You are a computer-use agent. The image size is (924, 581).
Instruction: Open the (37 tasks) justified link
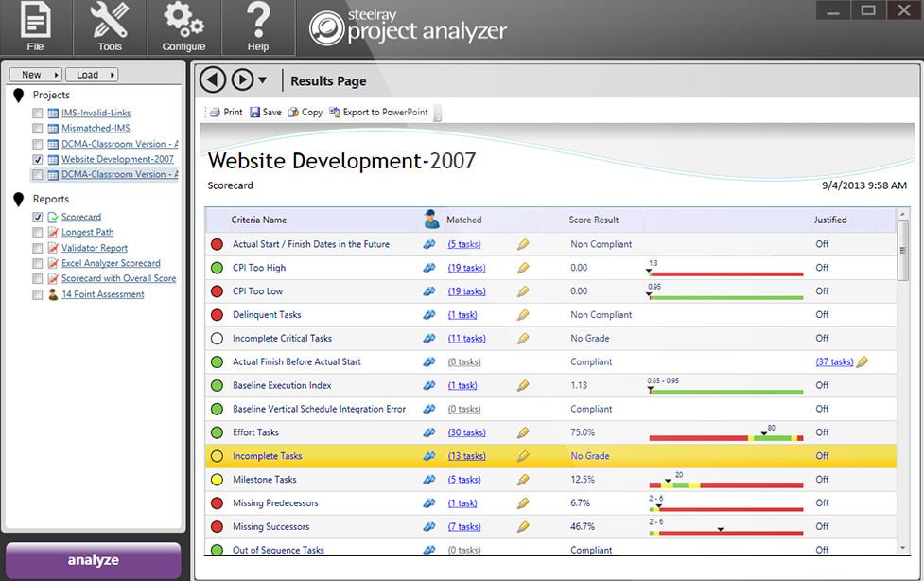tap(833, 361)
